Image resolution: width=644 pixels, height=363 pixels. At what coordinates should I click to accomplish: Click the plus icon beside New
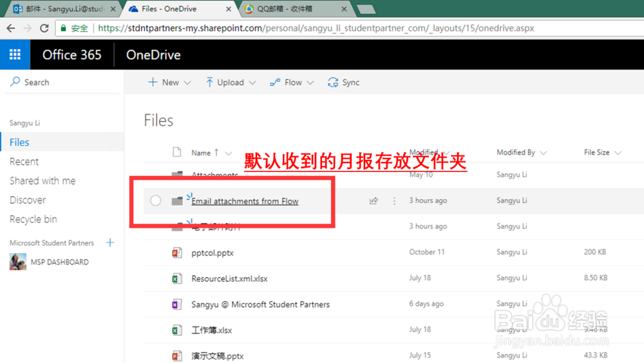tap(153, 83)
